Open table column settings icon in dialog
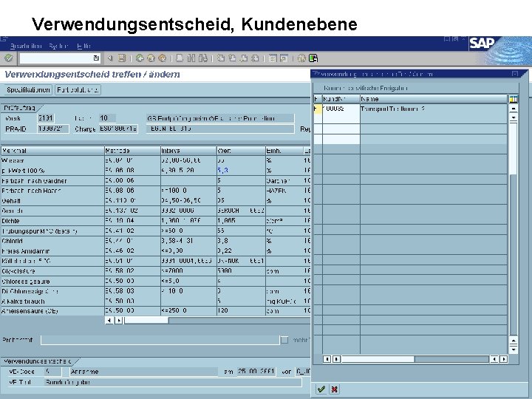Screen dimensions: 532x399 coord(514,99)
